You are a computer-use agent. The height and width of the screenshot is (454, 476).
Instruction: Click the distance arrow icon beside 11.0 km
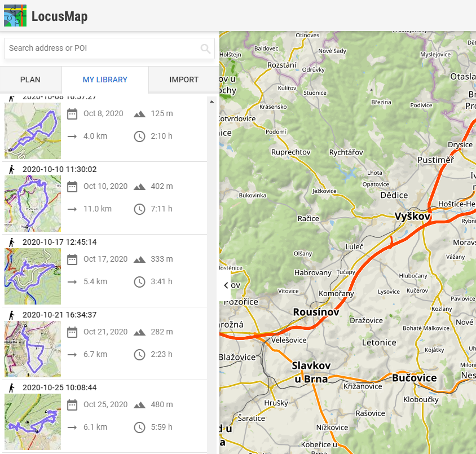click(x=72, y=209)
